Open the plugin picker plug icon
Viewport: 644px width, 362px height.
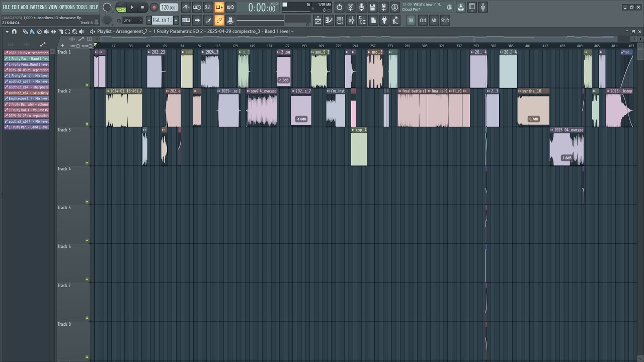[384, 20]
